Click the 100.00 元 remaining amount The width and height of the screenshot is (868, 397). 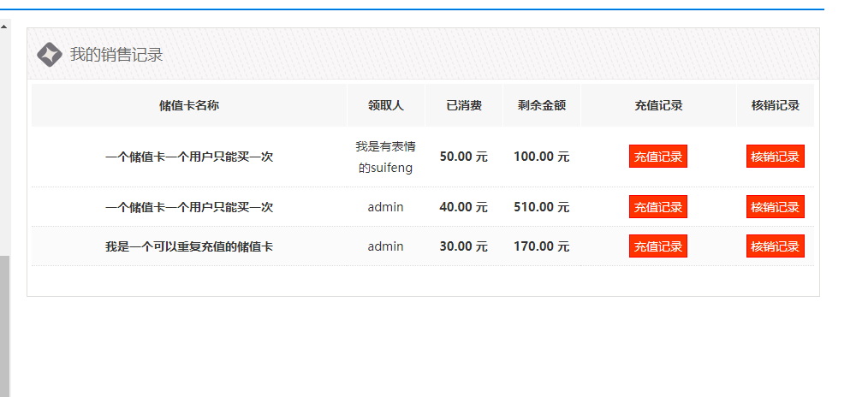point(541,157)
